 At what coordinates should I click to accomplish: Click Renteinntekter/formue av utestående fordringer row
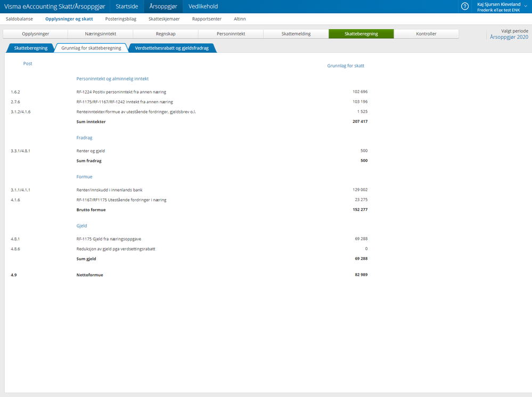[136, 112]
